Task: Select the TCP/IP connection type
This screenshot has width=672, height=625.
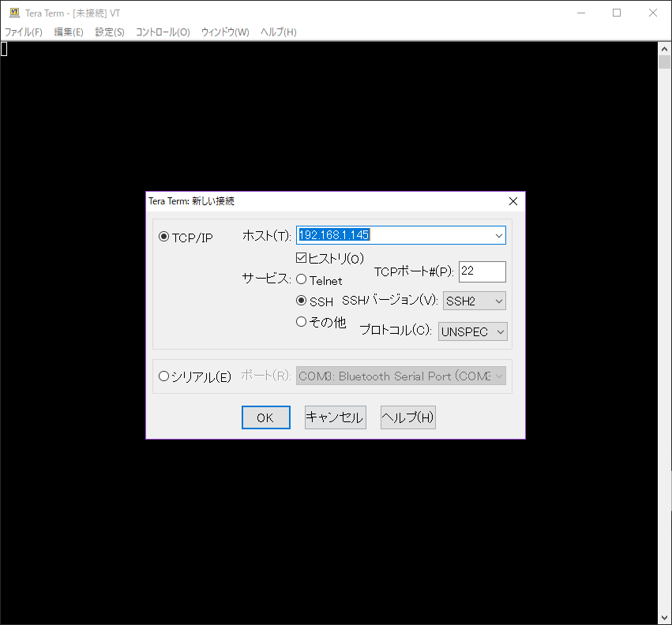Action: pos(163,235)
